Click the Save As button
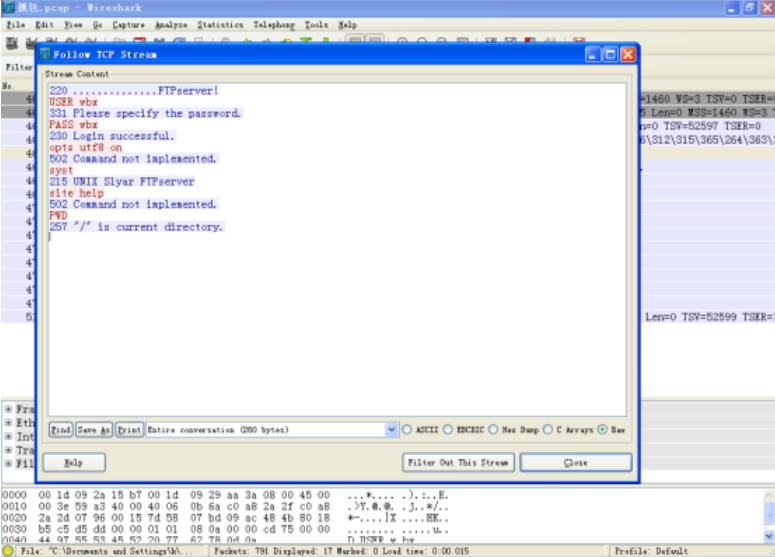 coord(94,429)
